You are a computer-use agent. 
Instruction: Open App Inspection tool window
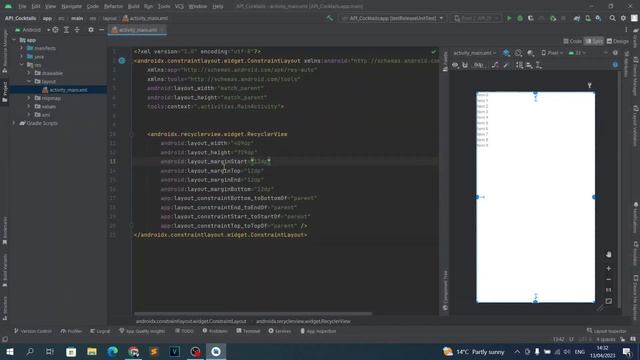[x=318, y=331]
